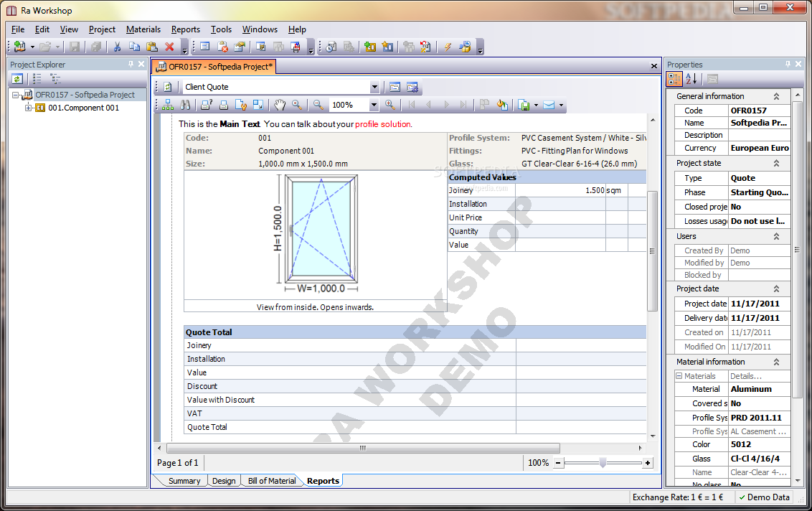The image size is (812, 511).
Task: Click the report background paint bucket icon
Action: [502, 106]
